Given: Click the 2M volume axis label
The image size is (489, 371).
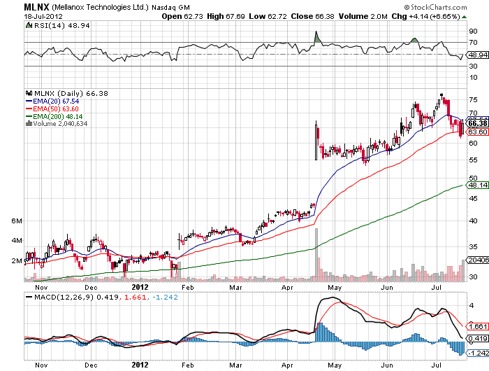Looking at the screenshot, I should tap(17, 260).
